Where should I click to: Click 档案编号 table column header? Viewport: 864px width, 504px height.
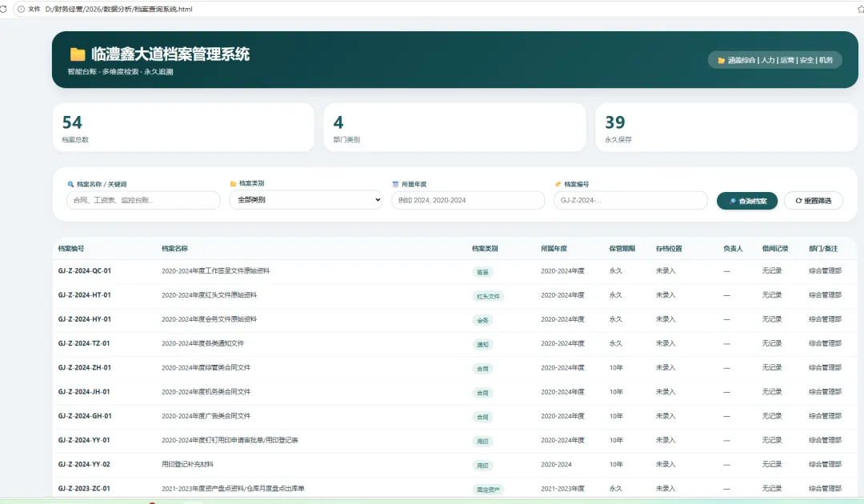point(71,249)
